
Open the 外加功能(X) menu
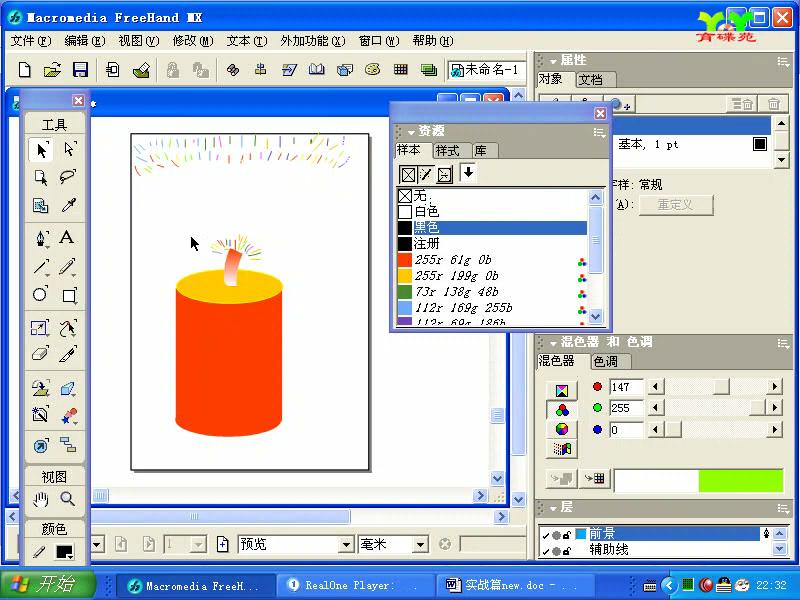(313, 41)
